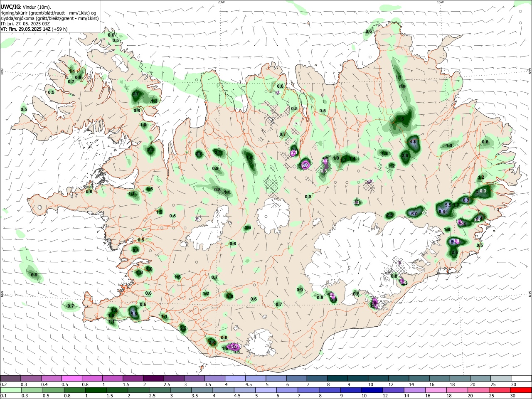The width and height of the screenshot is (532, 399).
Task: Click the '20W' longitude label
Action: 221,2
